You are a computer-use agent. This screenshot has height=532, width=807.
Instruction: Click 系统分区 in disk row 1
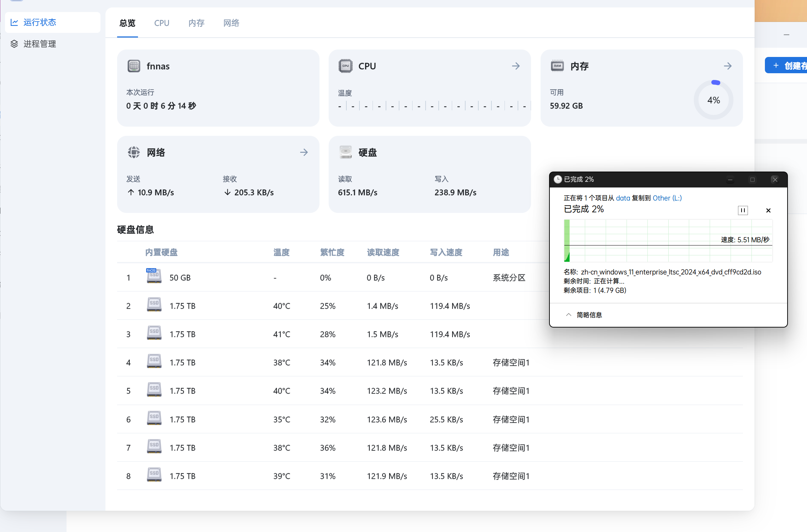click(x=509, y=278)
